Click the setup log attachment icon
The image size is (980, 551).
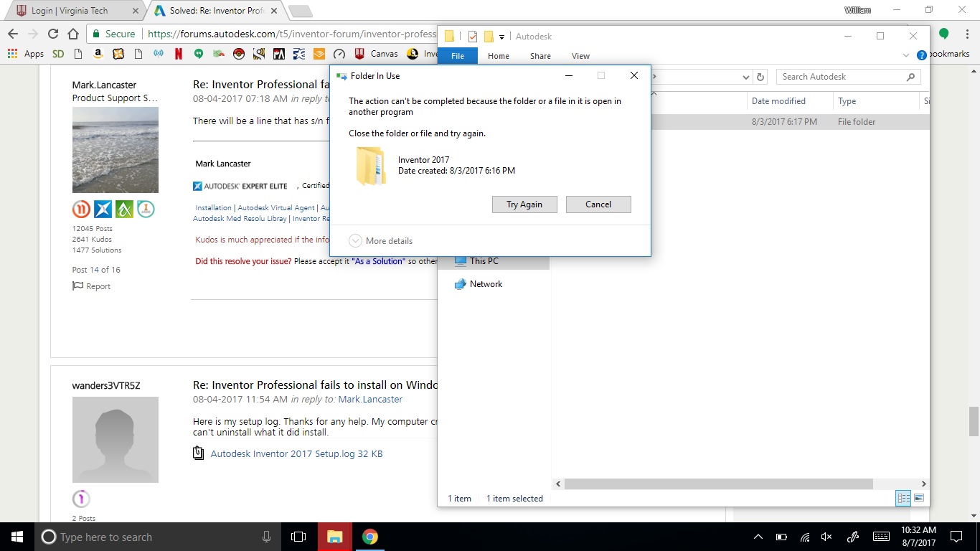(199, 453)
